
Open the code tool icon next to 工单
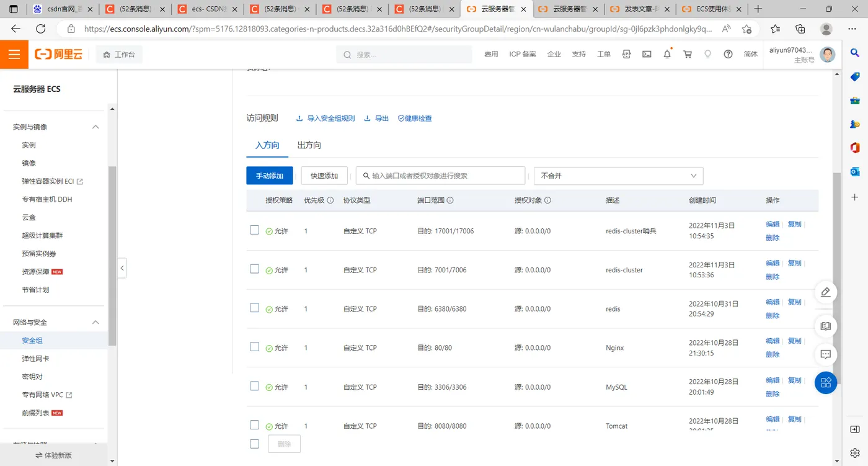626,55
